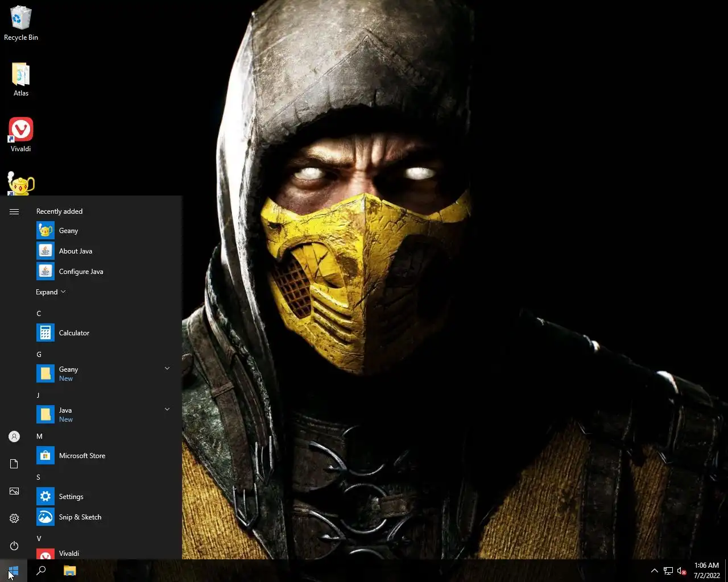Open the clock showing 1:06 AM
Image resolution: width=728 pixels, height=582 pixels.
(x=706, y=571)
